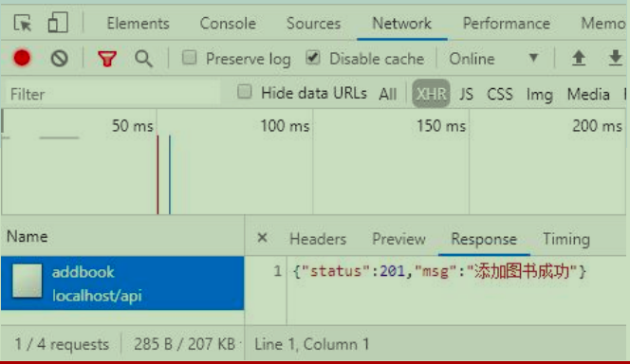The width and height of the screenshot is (630, 364).
Task: Filter requests by CSS
Action: pyautogui.click(x=500, y=94)
